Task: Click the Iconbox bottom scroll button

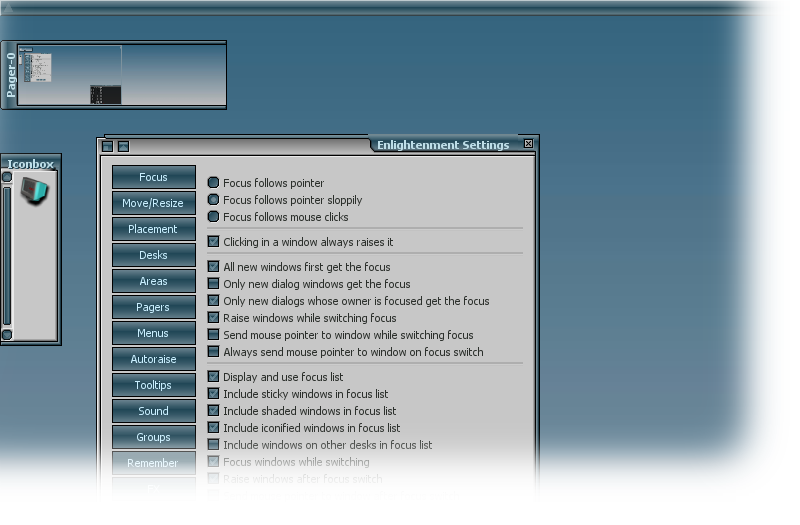Action: (x=7, y=335)
